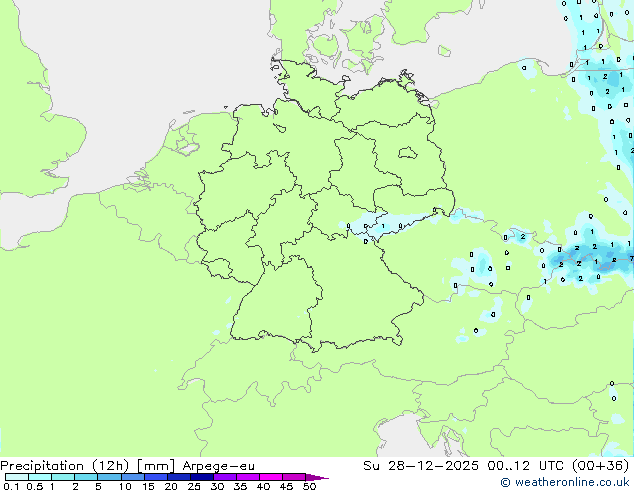The image size is (634, 490).
Task: Click the legend label "40"
Action: [264, 486]
